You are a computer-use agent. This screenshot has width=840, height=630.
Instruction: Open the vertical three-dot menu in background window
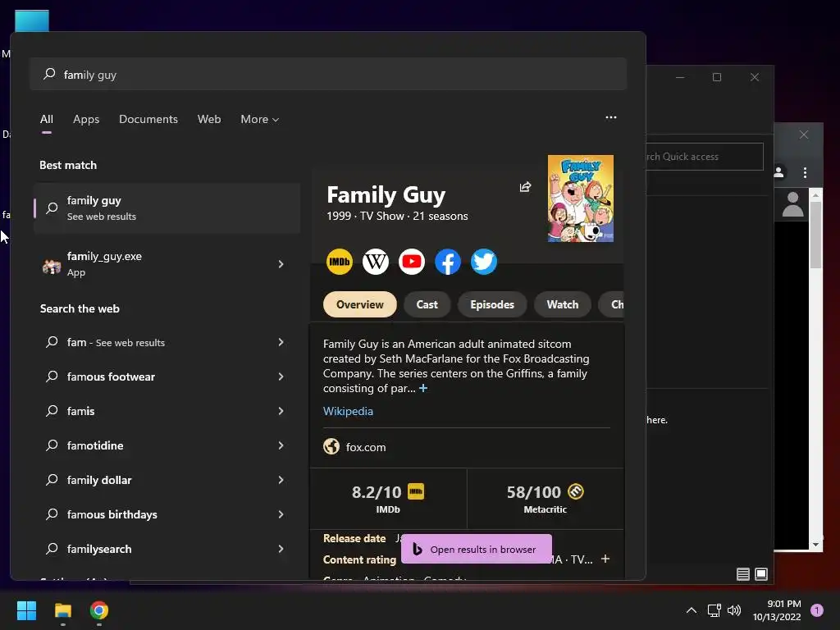pyautogui.click(x=805, y=172)
